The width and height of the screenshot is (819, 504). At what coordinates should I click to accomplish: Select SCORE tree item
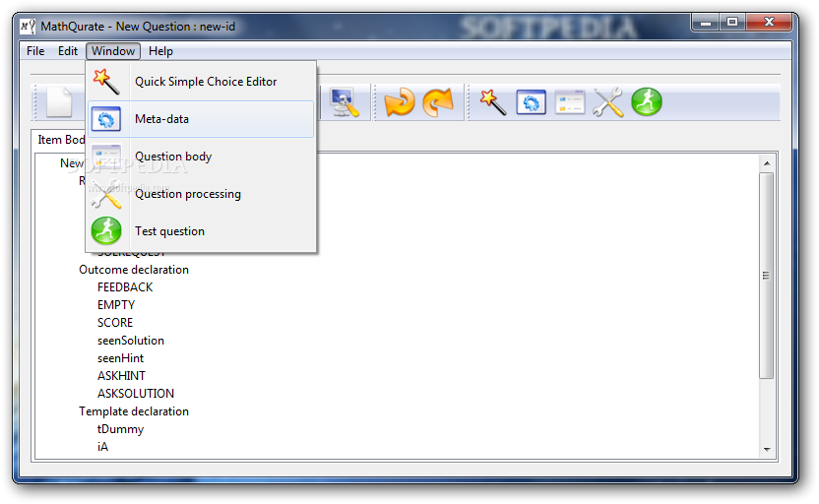point(115,323)
